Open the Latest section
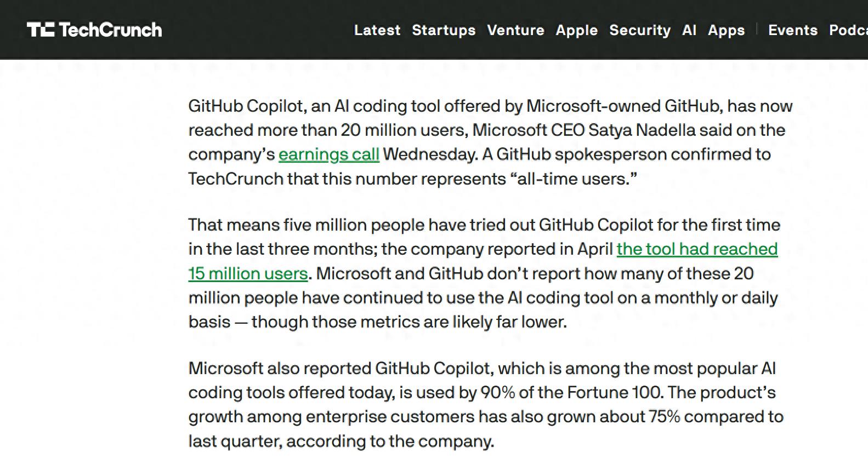Viewport: 868px width, 459px height. click(x=377, y=31)
